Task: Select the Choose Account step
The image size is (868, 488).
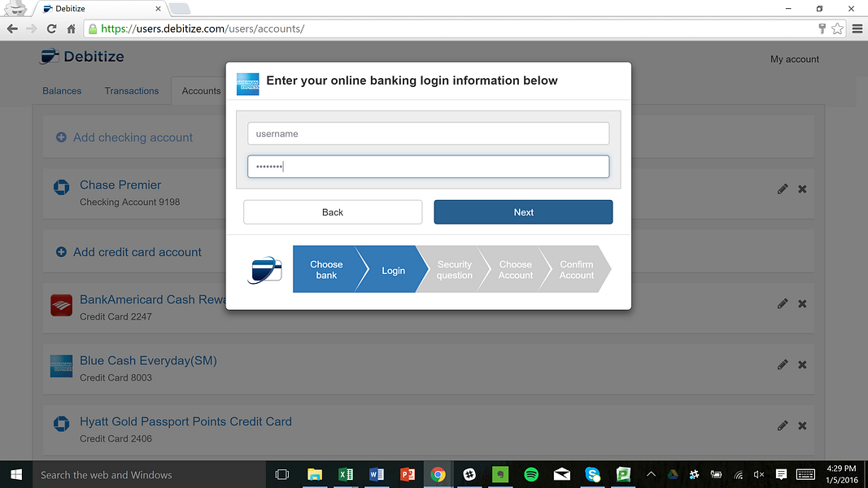Action: pyautogui.click(x=516, y=269)
